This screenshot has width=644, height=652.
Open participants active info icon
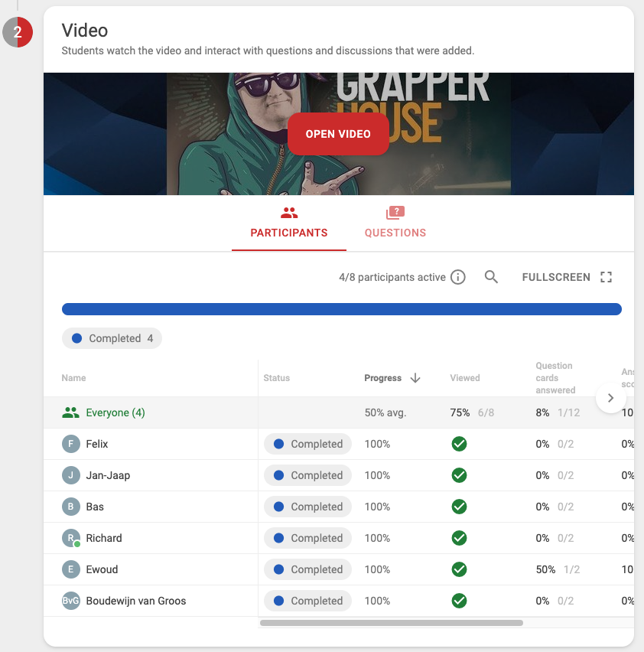pyautogui.click(x=458, y=277)
